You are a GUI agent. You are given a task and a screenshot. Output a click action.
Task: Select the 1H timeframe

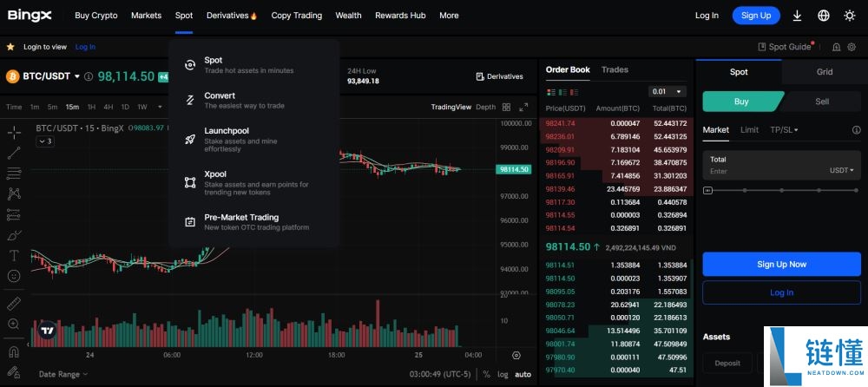92,107
